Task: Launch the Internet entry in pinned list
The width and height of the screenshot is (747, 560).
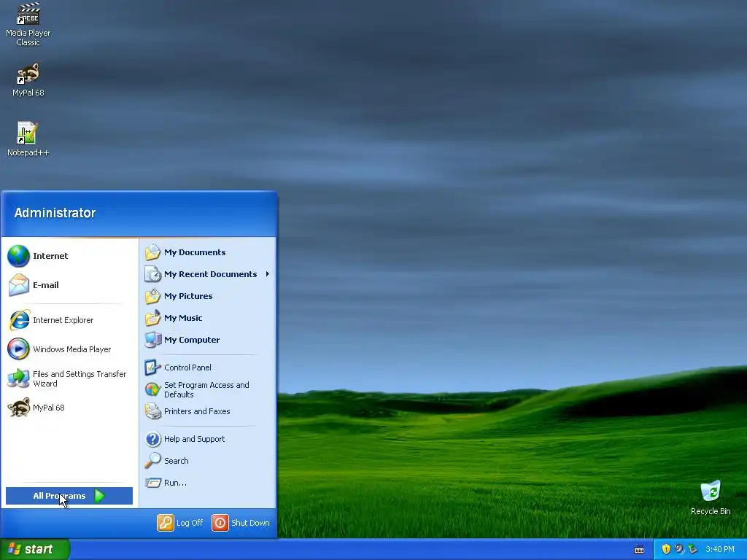Action: tap(69, 256)
